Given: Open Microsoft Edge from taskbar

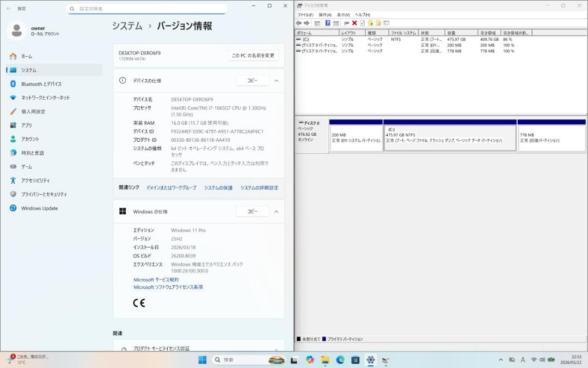Looking at the screenshot, I should pyautogui.click(x=340, y=360).
